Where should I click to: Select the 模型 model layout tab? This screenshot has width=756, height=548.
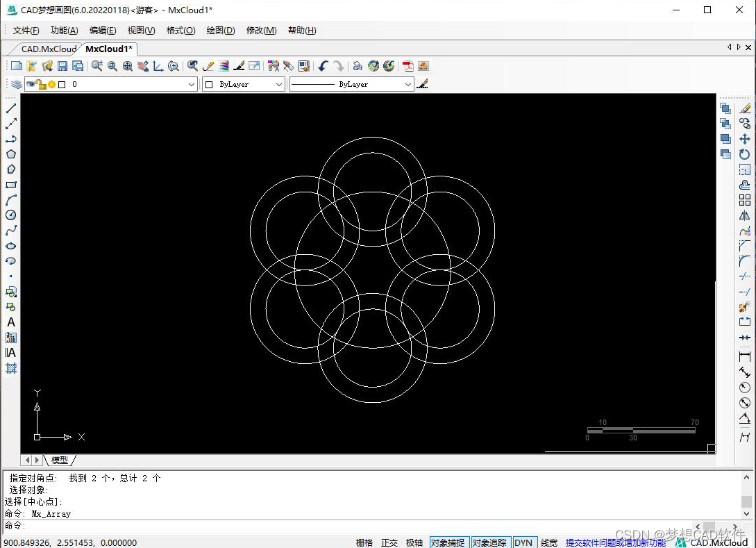click(60, 460)
